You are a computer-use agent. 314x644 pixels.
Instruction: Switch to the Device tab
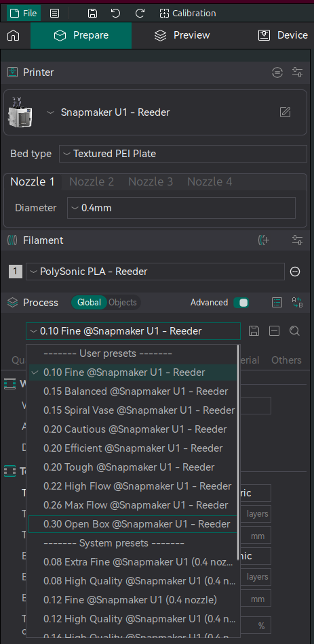(x=283, y=35)
